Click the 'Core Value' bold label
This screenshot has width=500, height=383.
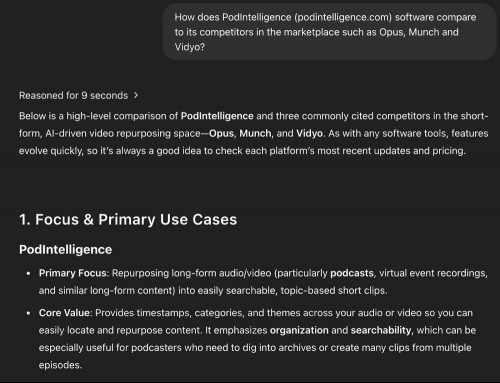point(64,313)
